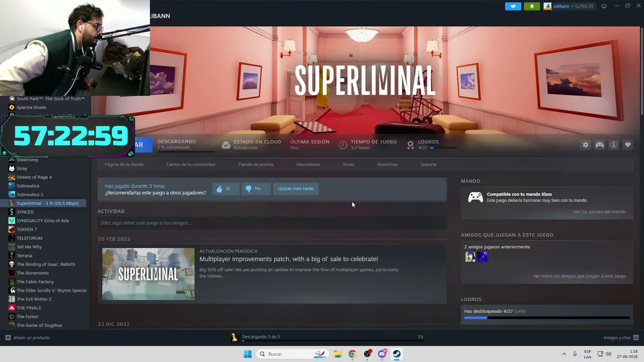
Task: Click the achievements ribbon icon
Action: (x=411, y=145)
